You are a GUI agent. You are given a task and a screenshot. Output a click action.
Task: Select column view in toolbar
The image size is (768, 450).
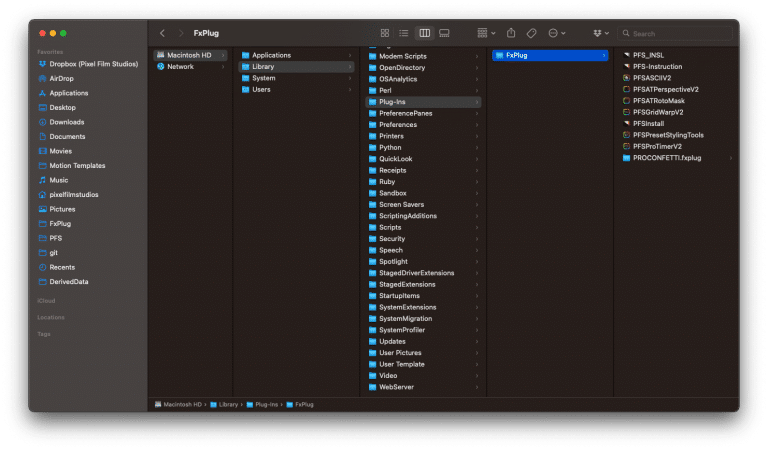424,33
